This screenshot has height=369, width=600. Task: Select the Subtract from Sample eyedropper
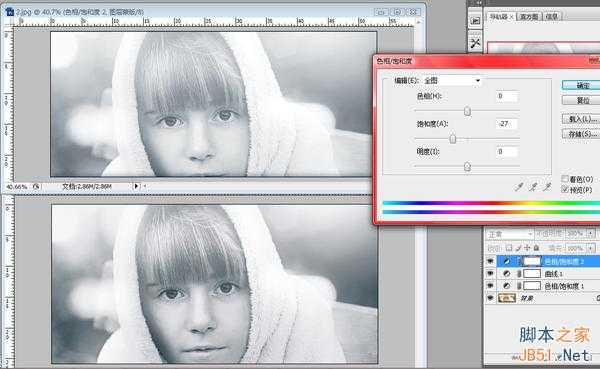tap(547, 187)
